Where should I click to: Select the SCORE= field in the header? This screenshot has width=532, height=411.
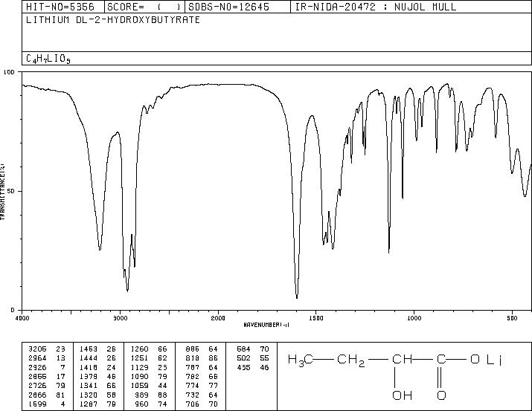coord(144,7)
